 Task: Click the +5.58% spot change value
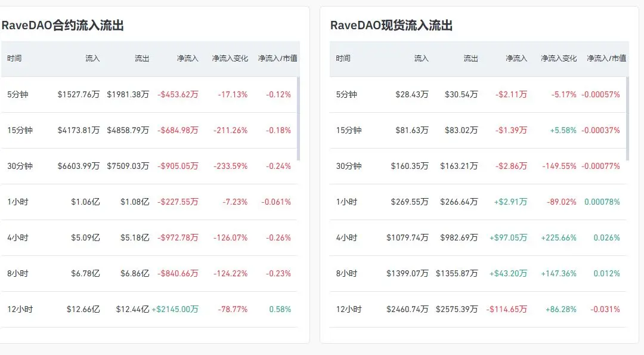(x=563, y=130)
